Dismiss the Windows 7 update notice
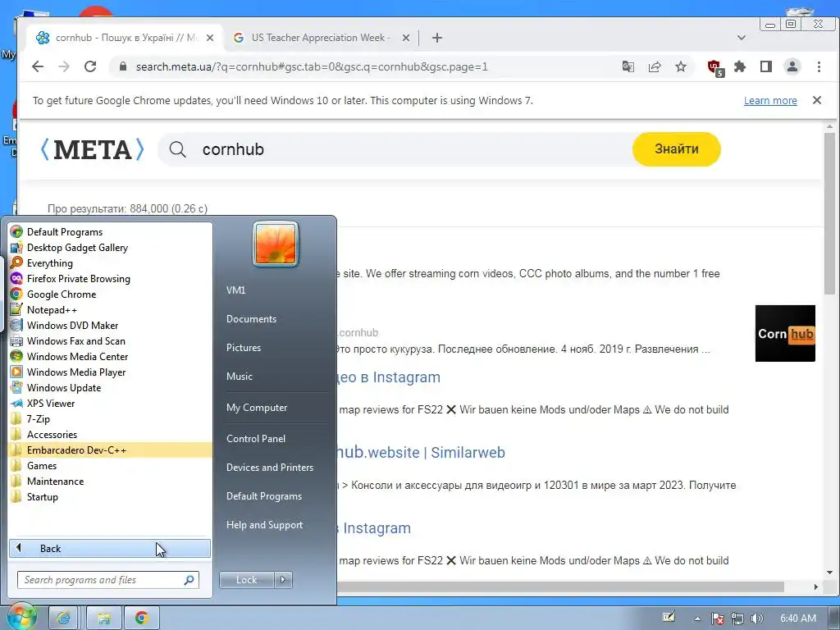The height and width of the screenshot is (630, 840). [x=817, y=100]
